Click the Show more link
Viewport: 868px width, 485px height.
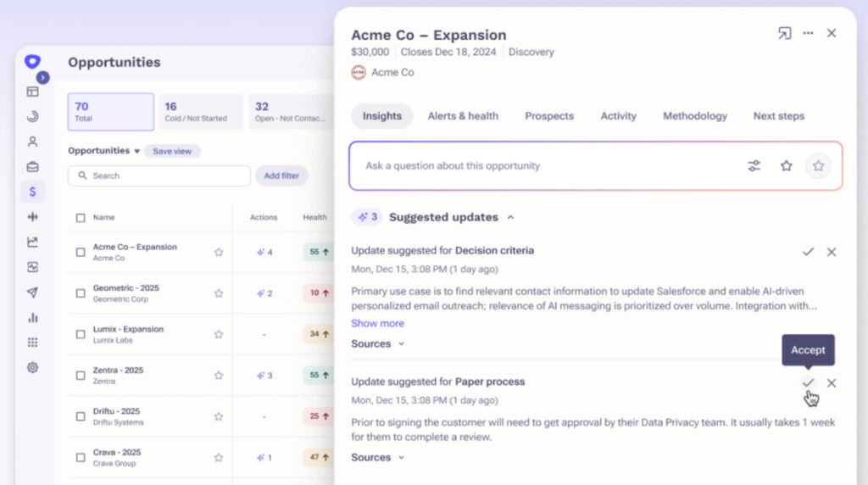(x=377, y=323)
